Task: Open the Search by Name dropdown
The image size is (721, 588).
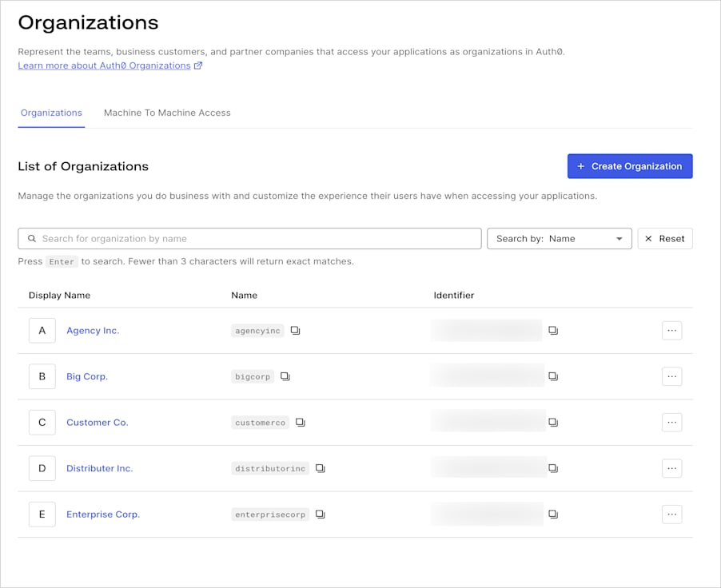Action: pyautogui.click(x=560, y=239)
